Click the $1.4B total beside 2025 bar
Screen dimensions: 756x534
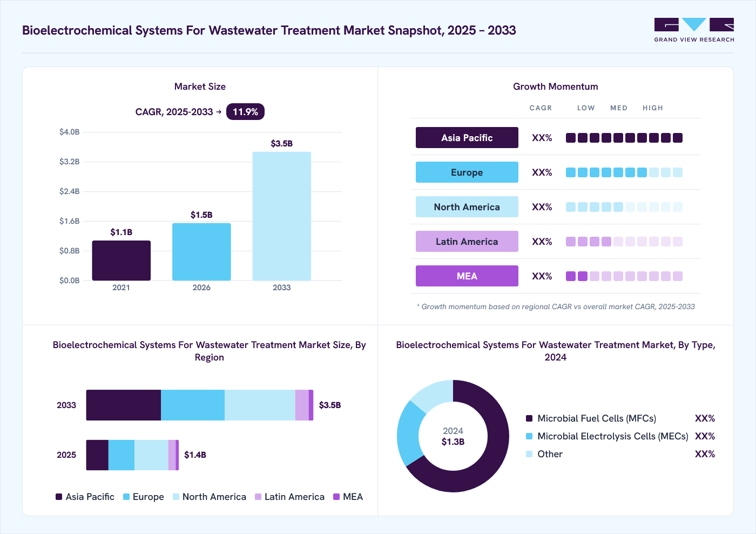coord(195,455)
